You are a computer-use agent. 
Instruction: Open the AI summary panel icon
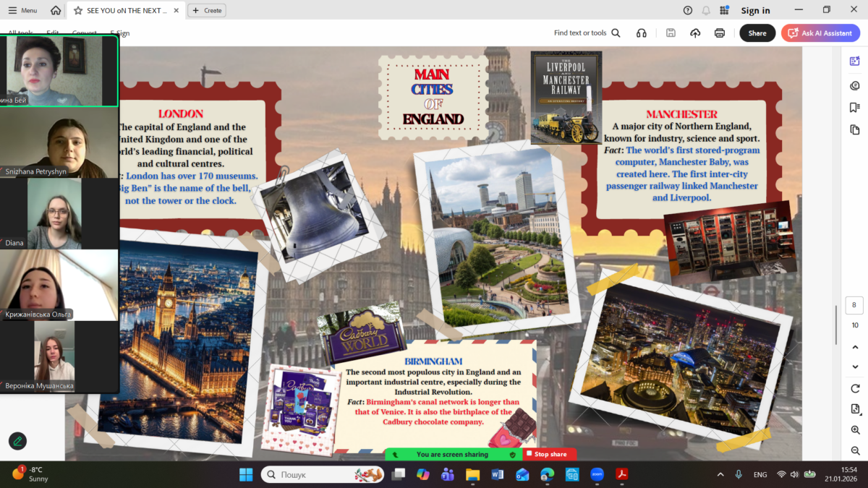coord(855,61)
